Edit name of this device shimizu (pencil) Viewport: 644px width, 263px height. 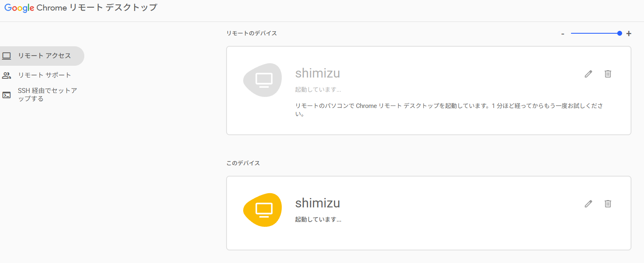pos(588,204)
